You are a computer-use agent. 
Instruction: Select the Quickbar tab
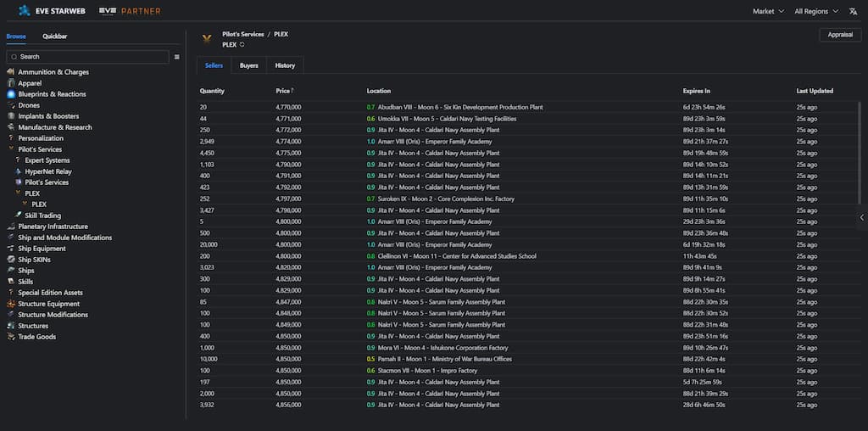pyautogui.click(x=55, y=36)
